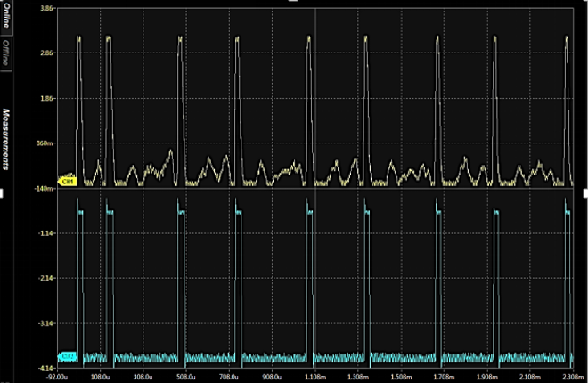Switch to the Offline tab
This screenshot has height=383, width=588.
[5, 53]
